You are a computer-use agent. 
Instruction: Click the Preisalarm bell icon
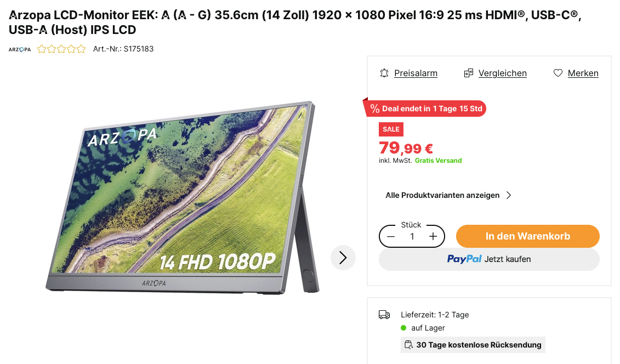(x=384, y=73)
